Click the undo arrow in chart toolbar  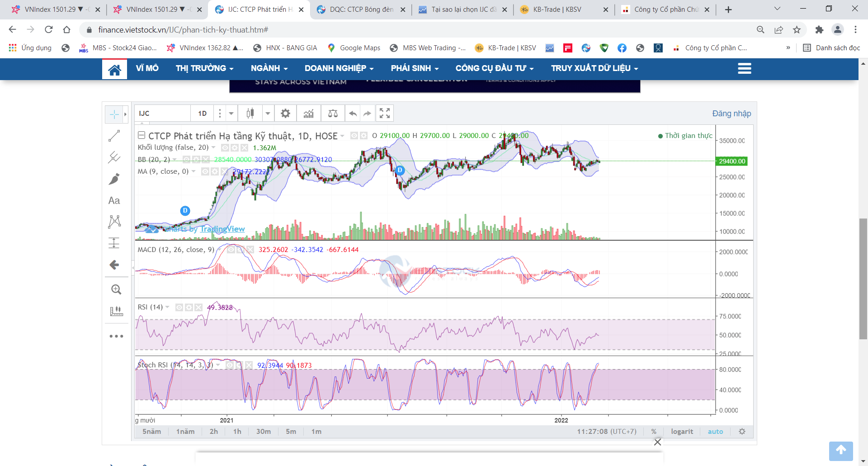(x=353, y=114)
